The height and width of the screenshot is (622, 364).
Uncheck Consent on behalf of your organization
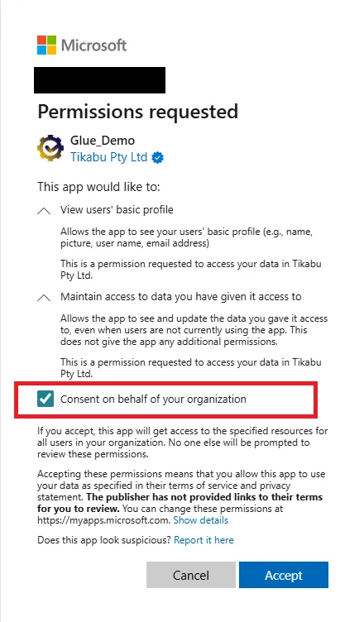click(45, 399)
